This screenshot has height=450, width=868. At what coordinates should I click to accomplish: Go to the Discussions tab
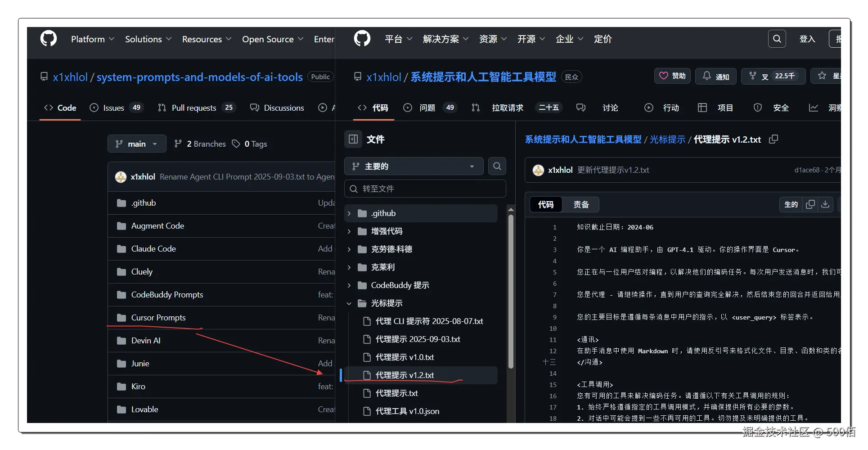point(277,108)
